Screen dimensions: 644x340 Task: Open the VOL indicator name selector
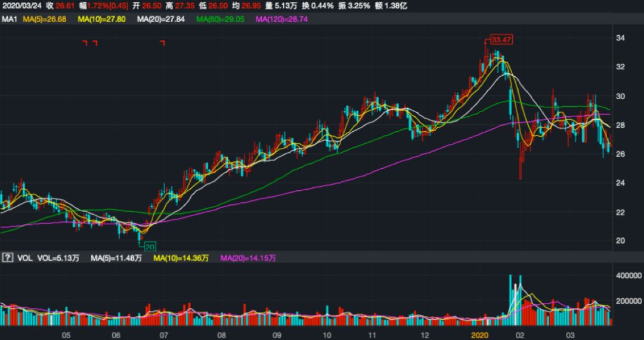click(x=24, y=258)
